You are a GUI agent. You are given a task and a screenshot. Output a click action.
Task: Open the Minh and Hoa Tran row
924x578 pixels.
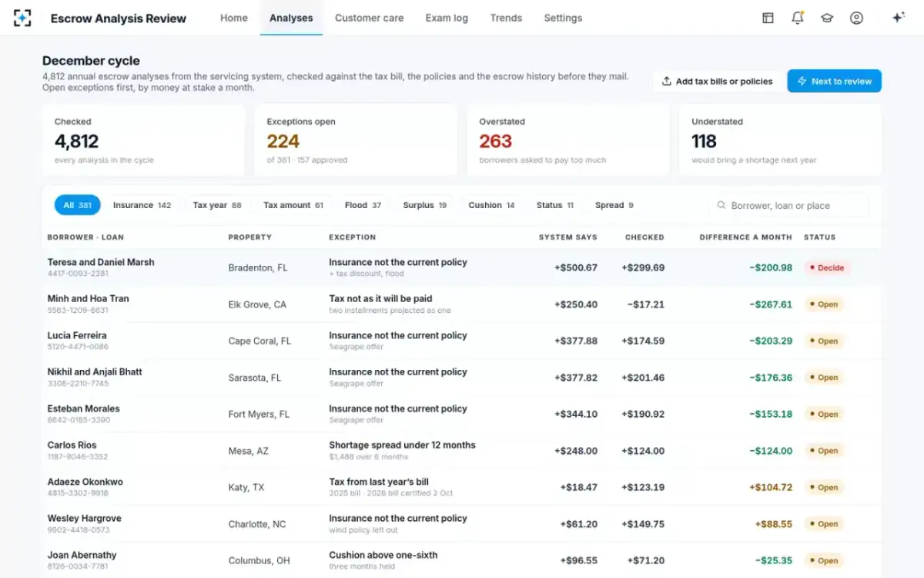coord(462,304)
